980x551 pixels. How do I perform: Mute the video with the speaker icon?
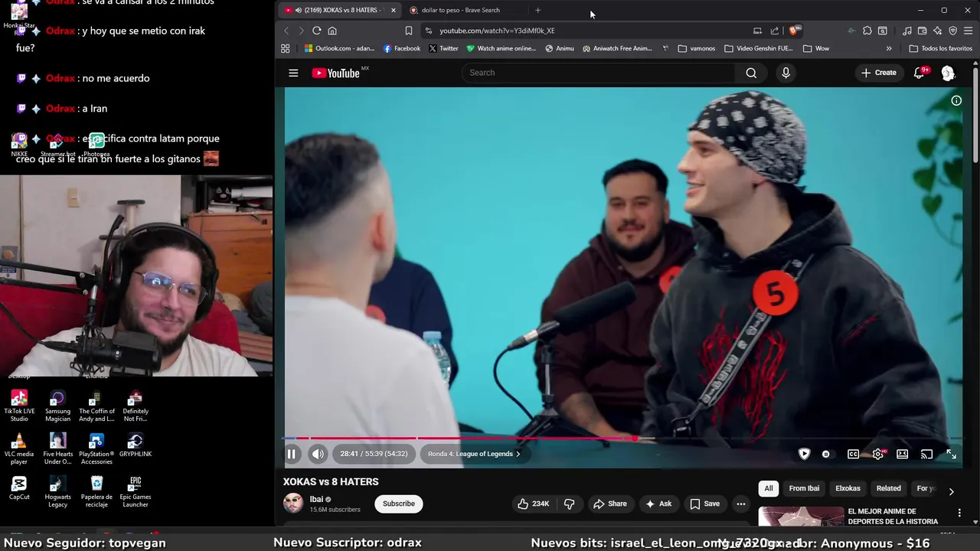tap(318, 454)
